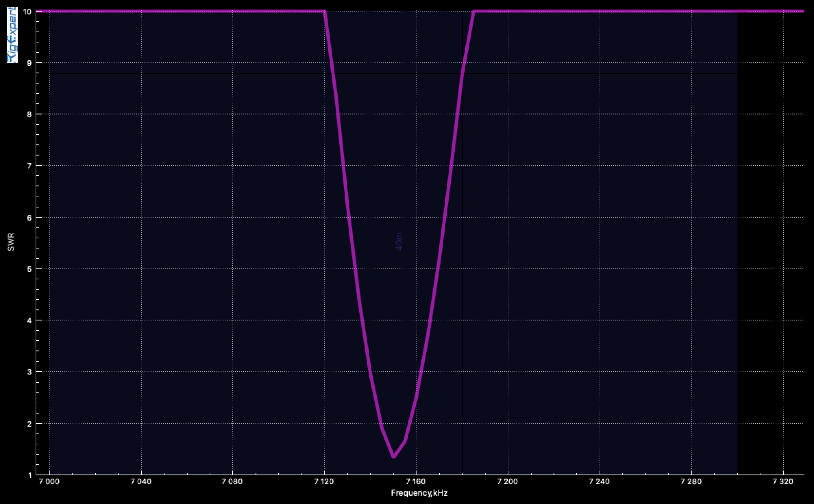Click SWR axis value 5

(29, 269)
